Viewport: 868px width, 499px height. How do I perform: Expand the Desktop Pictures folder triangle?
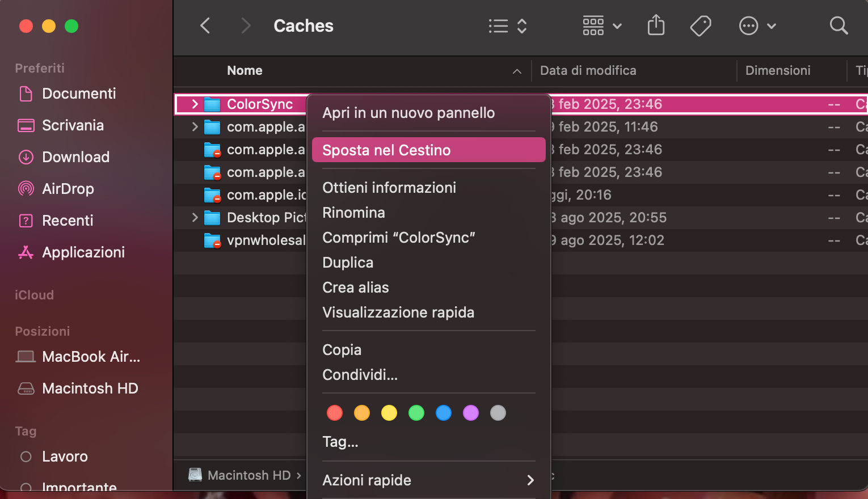point(195,217)
